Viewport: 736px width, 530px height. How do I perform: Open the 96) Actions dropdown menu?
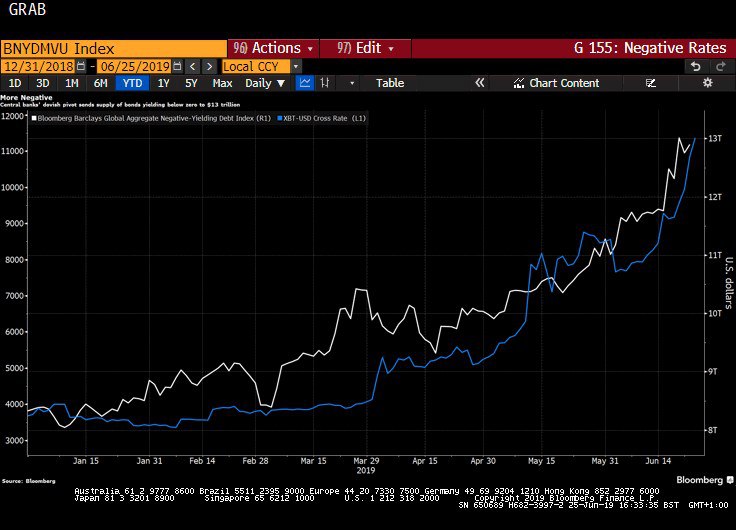[x=273, y=48]
